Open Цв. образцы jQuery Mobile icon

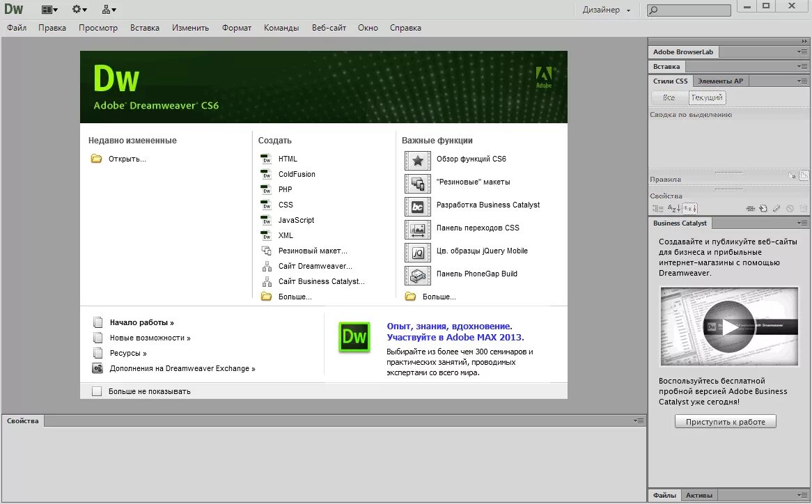tap(417, 251)
